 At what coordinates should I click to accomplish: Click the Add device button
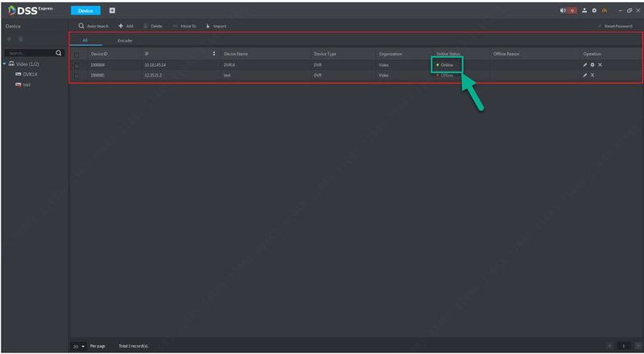[126, 26]
